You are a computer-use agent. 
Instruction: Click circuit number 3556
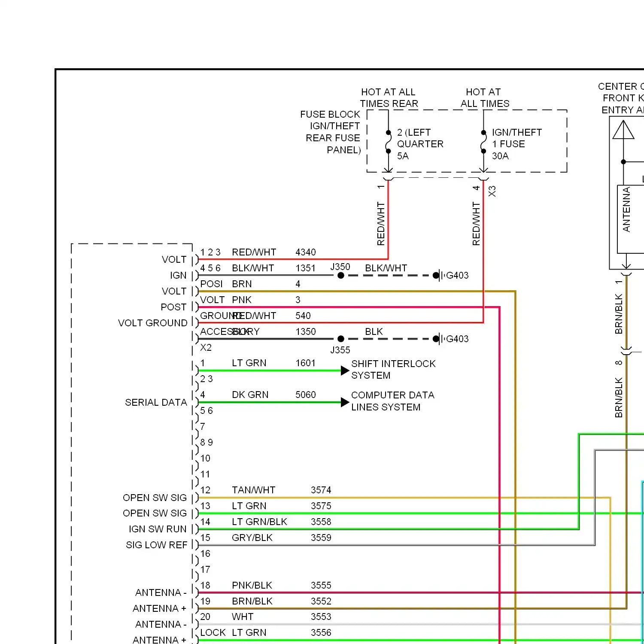coord(321,632)
